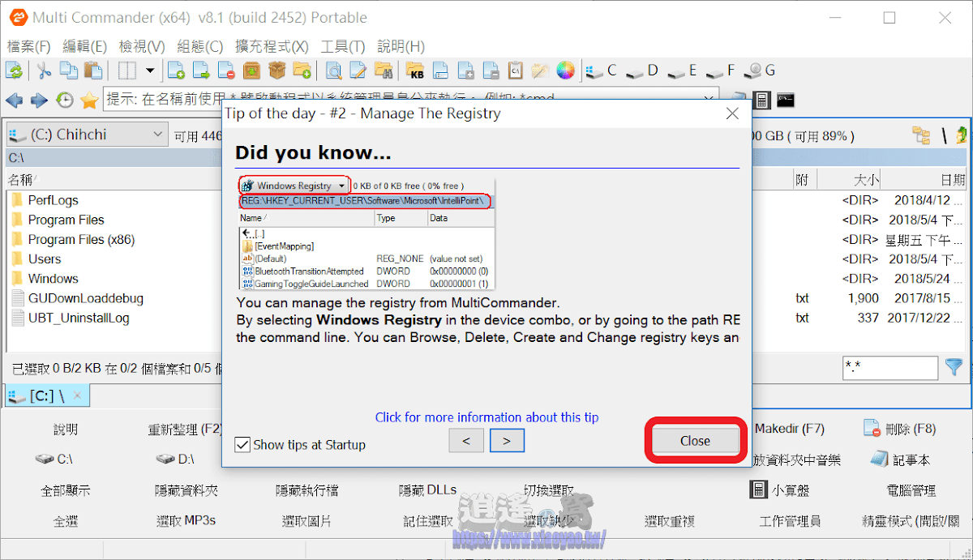Click the Paste clipboard icon
The image size is (973, 560).
[92, 71]
